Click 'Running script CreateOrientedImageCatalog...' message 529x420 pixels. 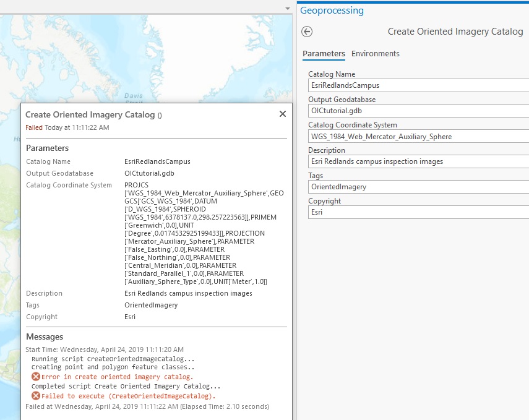coord(113,359)
